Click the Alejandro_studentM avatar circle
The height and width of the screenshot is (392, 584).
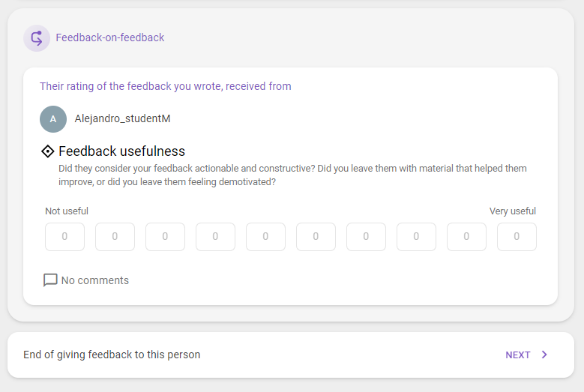[x=53, y=119]
